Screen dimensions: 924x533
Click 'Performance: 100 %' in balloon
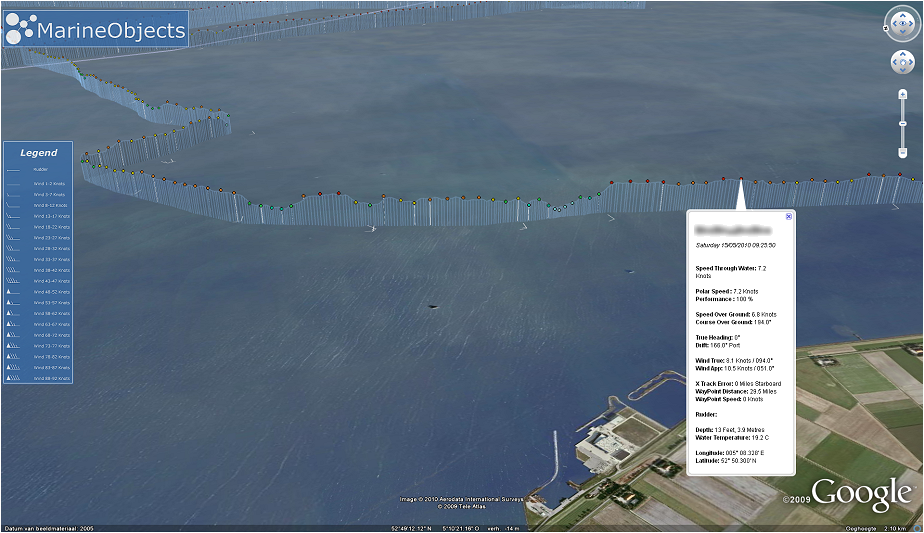(x=724, y=299)
